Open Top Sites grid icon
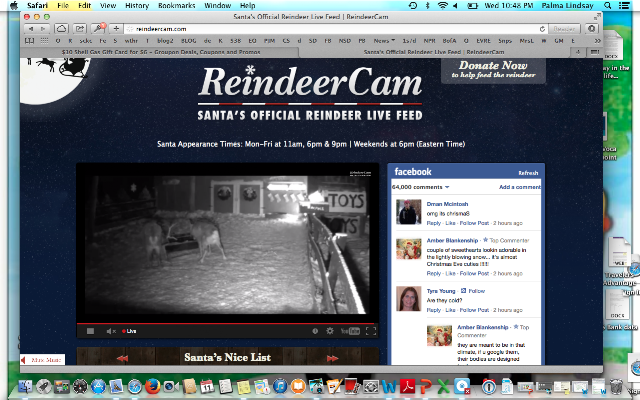640x400 pixels. (x=44, y=41)
